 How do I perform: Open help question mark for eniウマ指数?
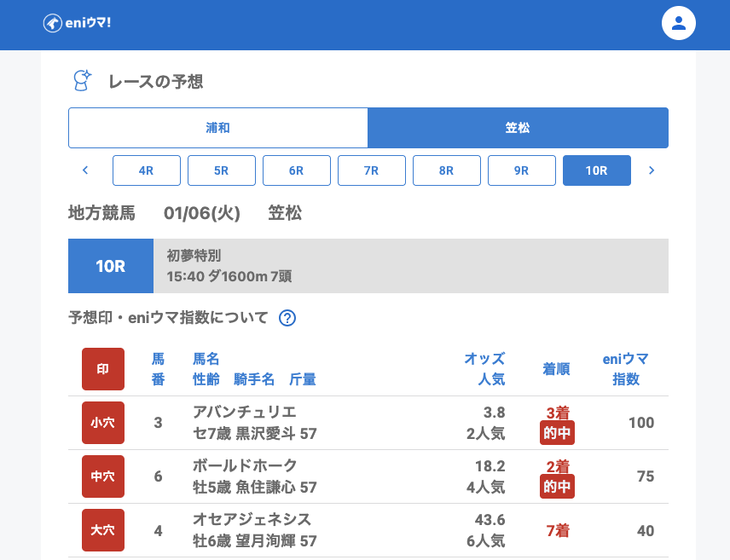click(287, 318)
